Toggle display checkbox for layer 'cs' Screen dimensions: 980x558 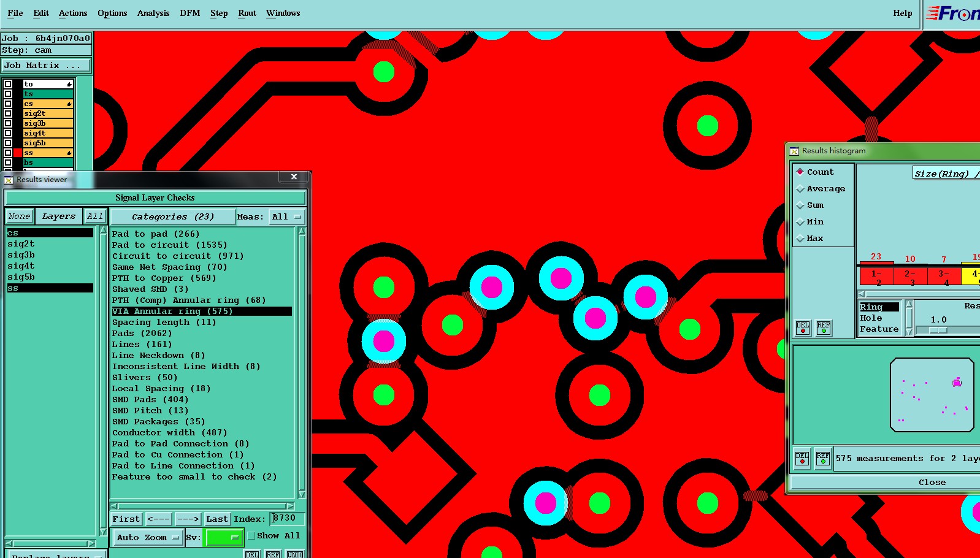click(x=8, y=104)
